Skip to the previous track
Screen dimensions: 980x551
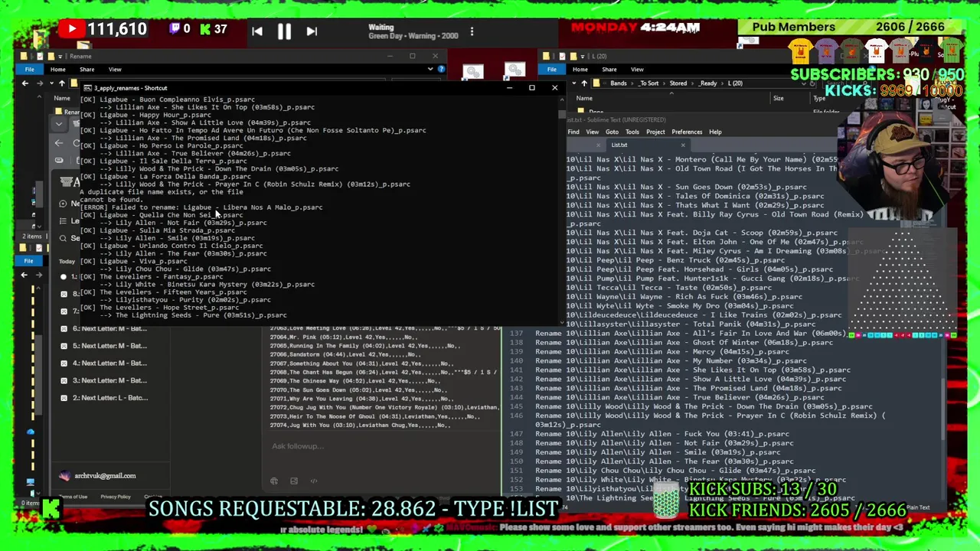(x=256, y=31)
